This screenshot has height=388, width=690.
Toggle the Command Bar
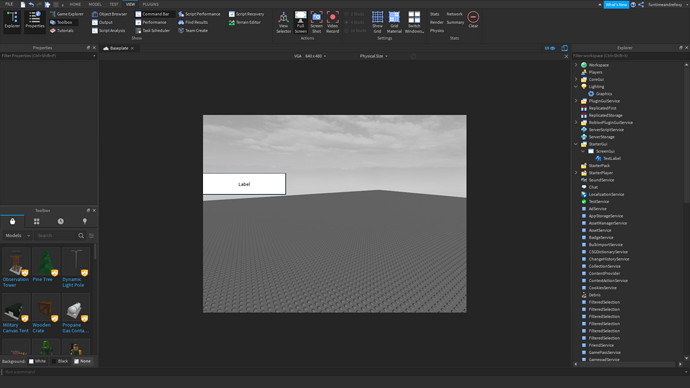(x=152, y=14)
